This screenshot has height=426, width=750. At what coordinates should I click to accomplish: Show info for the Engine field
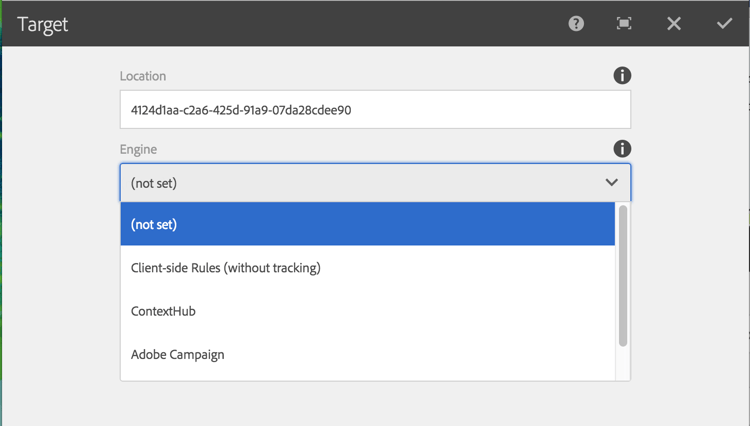point(622,149)
